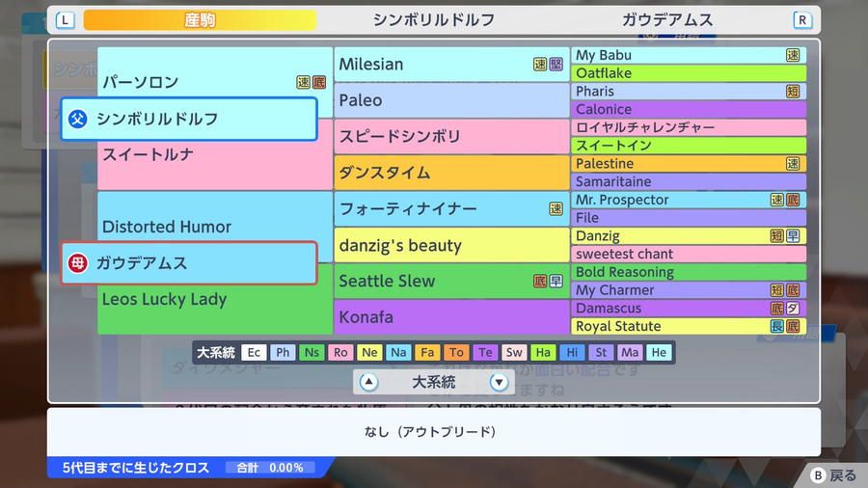The image size is (868, 488).
Task: Click the 底 icon on Damascus
Action: (x=777, y=309)
